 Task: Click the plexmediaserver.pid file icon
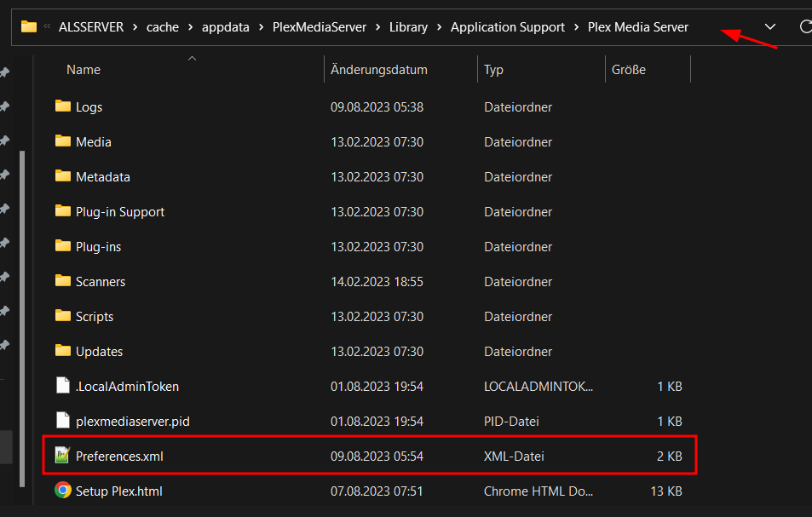pyautogui.click(x=63, y=420)
